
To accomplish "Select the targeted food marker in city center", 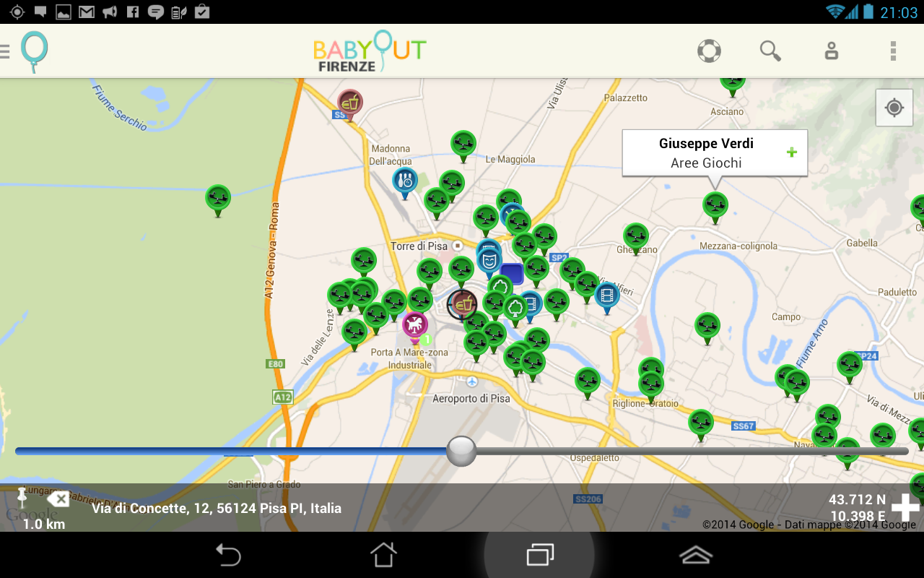I will pos(462,305).
